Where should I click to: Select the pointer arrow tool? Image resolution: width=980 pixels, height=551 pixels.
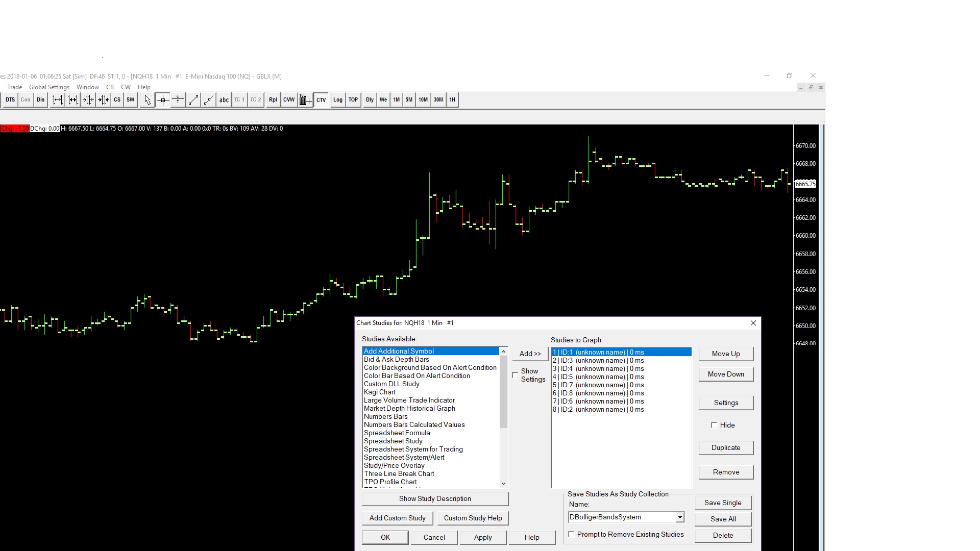click(x=148, y=100)
